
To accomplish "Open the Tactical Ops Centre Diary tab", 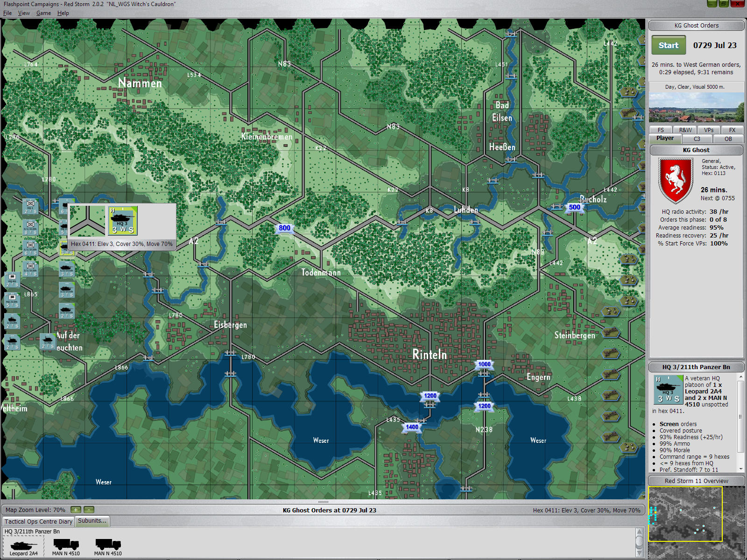I will pyautogui.click(x=38, y=522).
